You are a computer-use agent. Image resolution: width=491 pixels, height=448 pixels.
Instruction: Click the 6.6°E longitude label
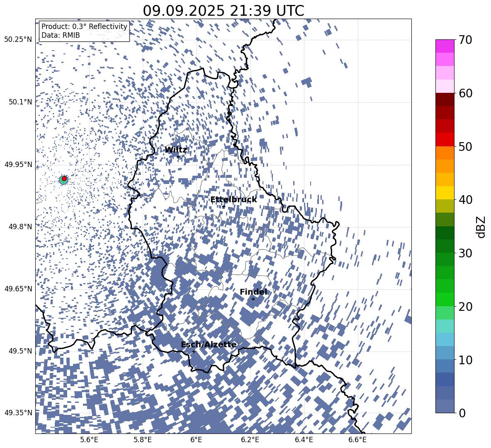pos(357,440)
